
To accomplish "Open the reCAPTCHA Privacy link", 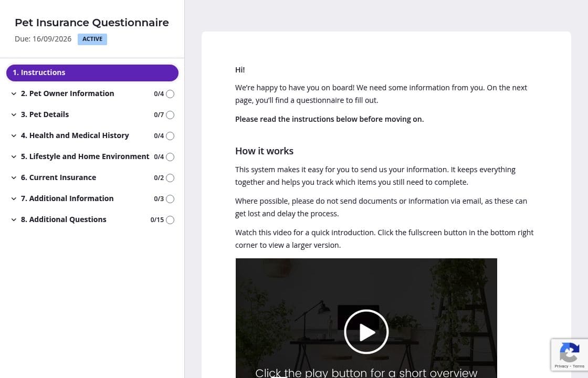I will [561, 366].
